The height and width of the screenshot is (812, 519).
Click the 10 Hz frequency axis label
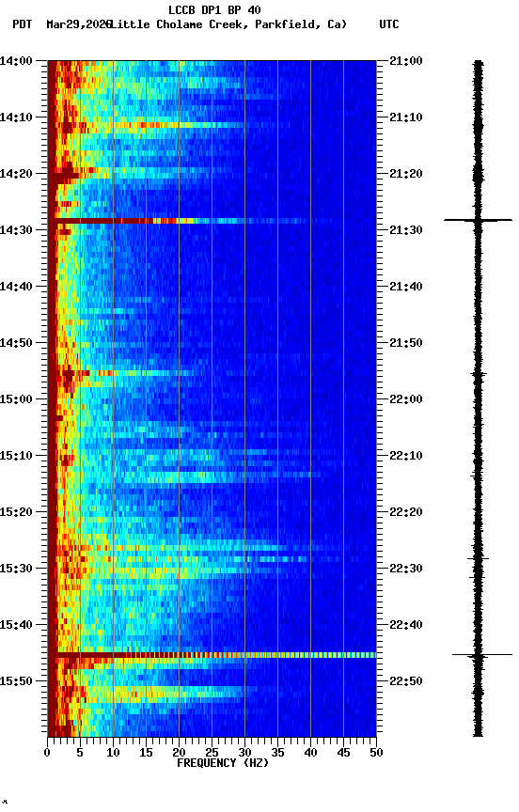pos(113,753)
